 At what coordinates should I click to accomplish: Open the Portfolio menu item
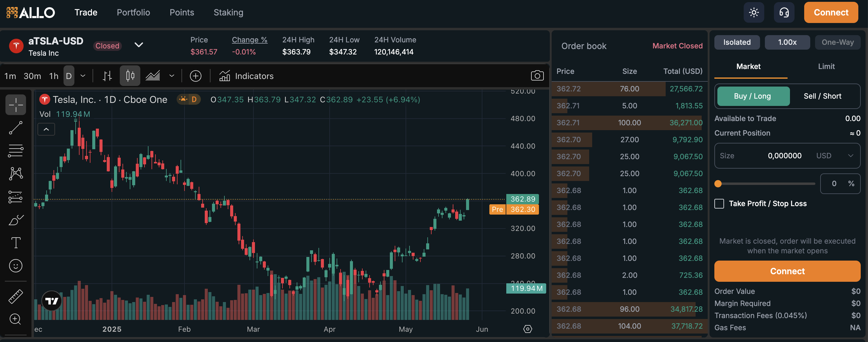pos(133,12)
